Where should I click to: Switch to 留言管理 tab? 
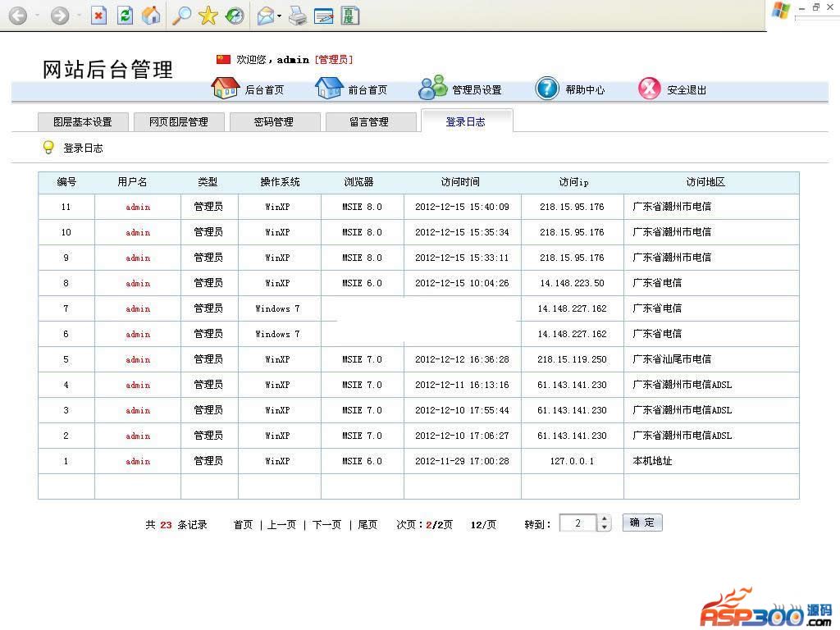[x=370, y=122]
